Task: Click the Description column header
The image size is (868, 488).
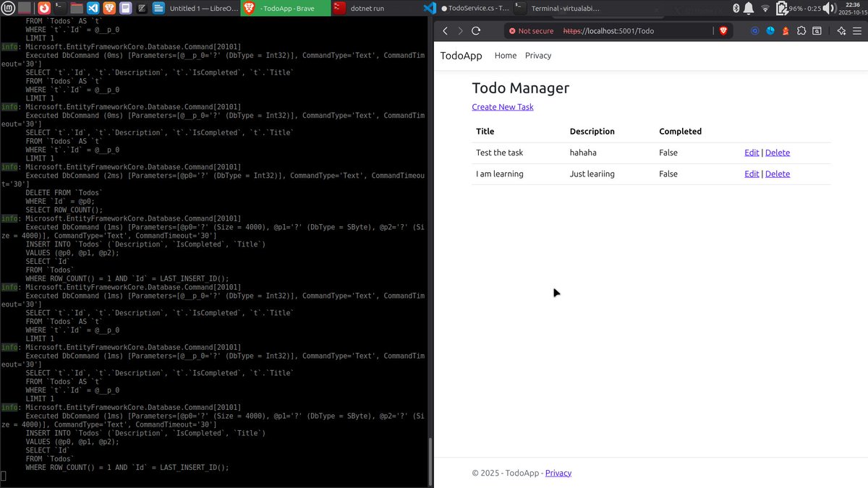Action: point(592,132)
